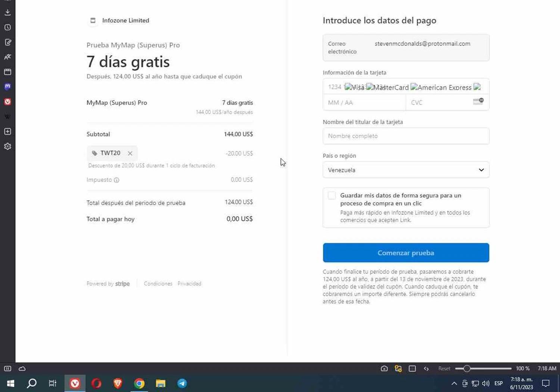Open the Notes panel icon
The height and width of the screenshot is (392, 560).
tap(7, 42)
